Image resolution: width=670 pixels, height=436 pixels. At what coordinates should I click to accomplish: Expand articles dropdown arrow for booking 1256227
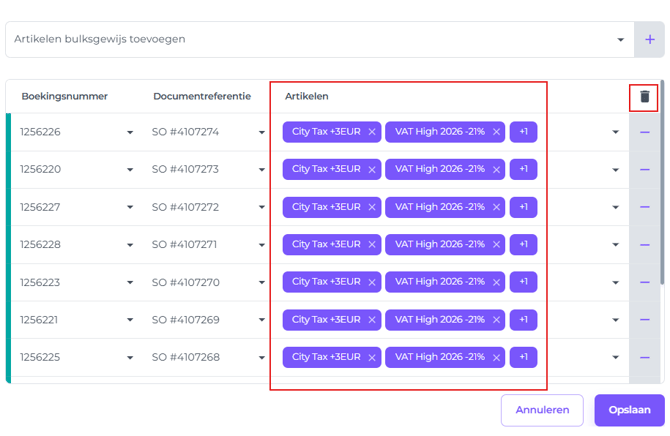tap(616, 208)
